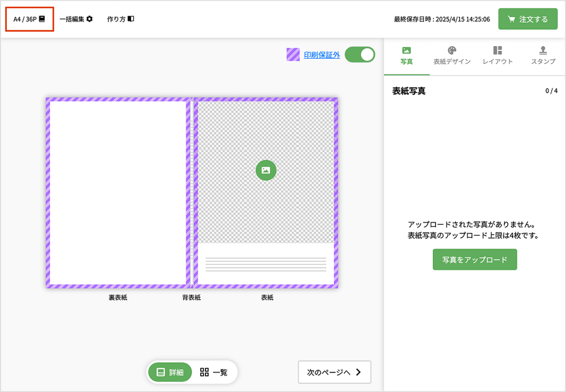Toggle the 印刷保証外 display switch

coord(360,55)
